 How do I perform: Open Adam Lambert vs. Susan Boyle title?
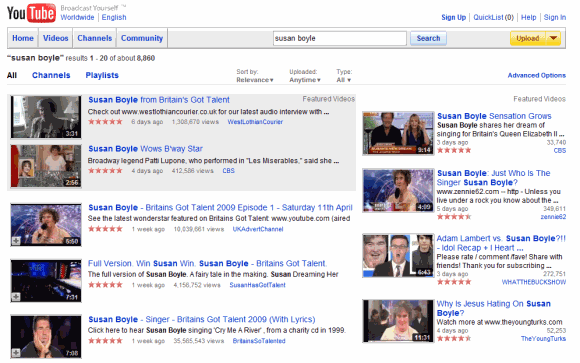point(501,243)
